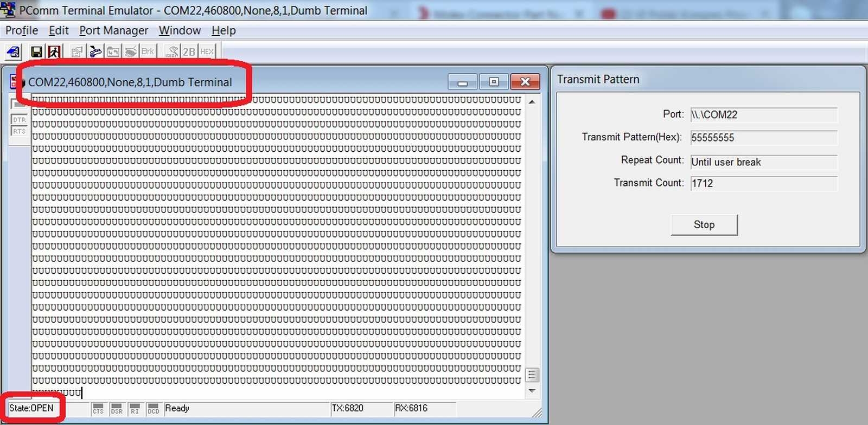Click the Port field showing \\.\COM22
The image size is (868, 425).
(x=764, y=115)
